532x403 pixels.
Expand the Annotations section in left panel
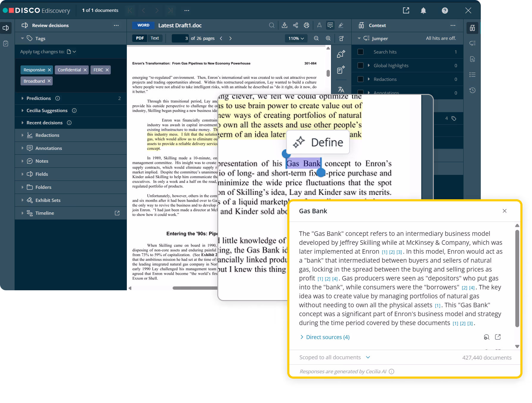click(22, 148)
